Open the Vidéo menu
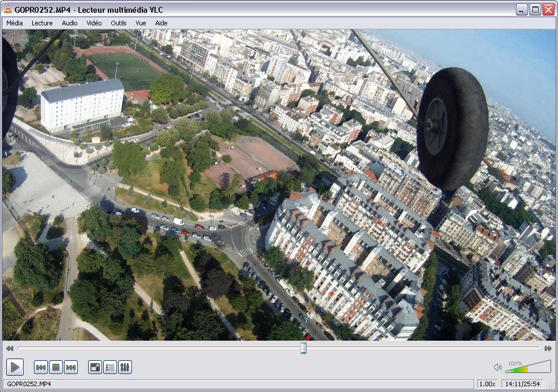 (94, 23)
